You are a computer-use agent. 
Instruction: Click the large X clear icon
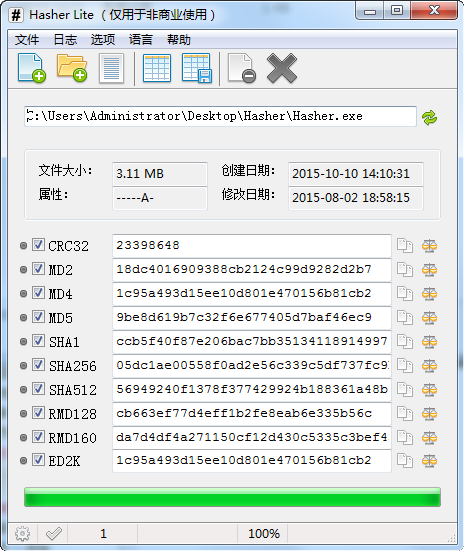[282, 68]
